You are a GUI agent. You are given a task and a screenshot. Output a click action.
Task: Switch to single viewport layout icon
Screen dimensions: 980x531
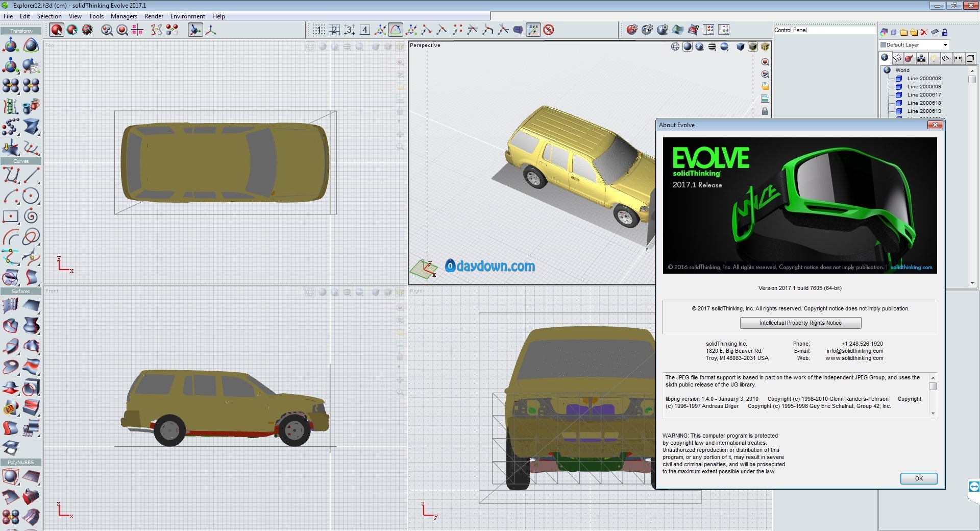pos(318,30)
